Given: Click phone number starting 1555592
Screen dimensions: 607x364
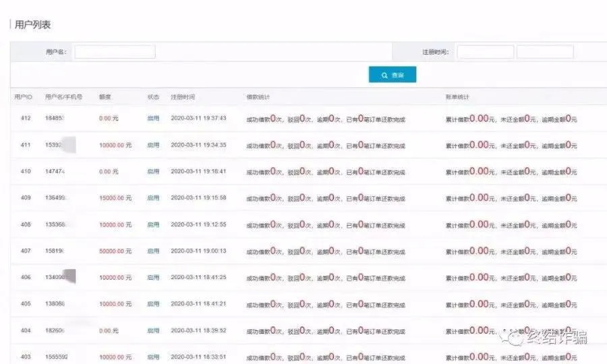Looking at the screenshot, I should [x=57, y=357].
